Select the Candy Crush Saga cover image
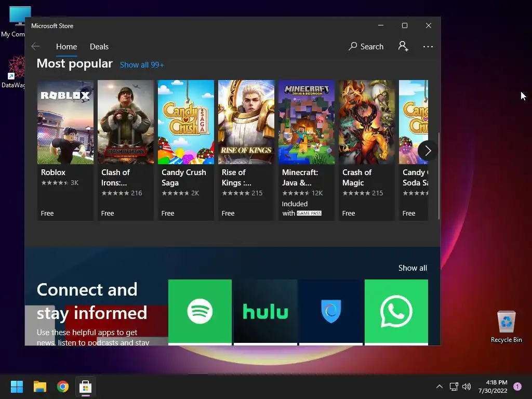Image resolution: width=532 pixels, height=399 pixels. 186,122
